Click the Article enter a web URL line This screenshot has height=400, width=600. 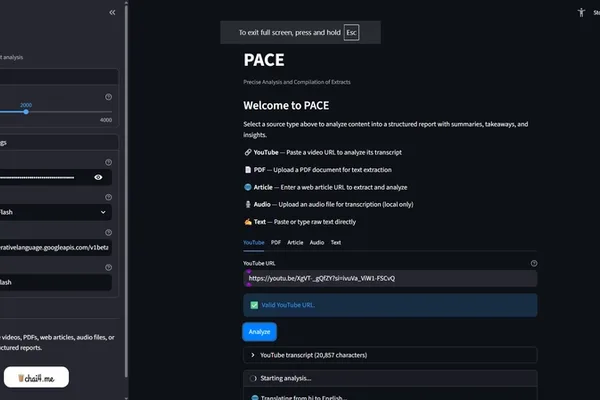326,187
